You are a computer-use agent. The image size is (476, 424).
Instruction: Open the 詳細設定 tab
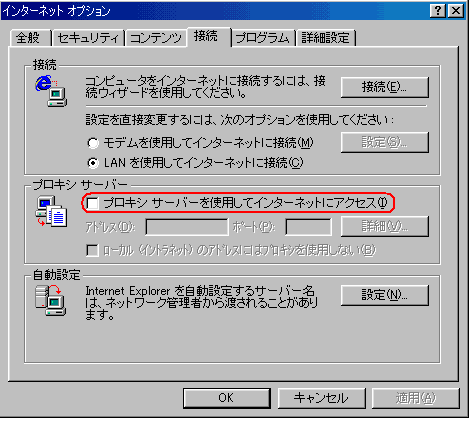[326, 38]
